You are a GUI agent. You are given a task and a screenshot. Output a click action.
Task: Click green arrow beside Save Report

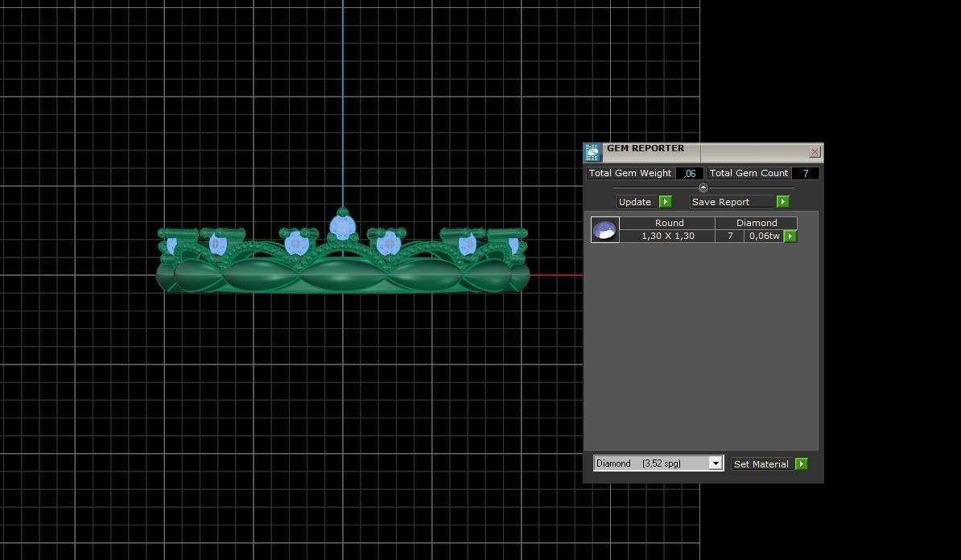pos(782,202)
